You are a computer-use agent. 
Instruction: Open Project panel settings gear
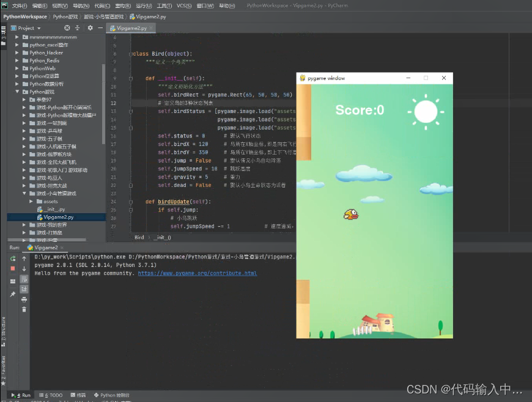point(91,28)
